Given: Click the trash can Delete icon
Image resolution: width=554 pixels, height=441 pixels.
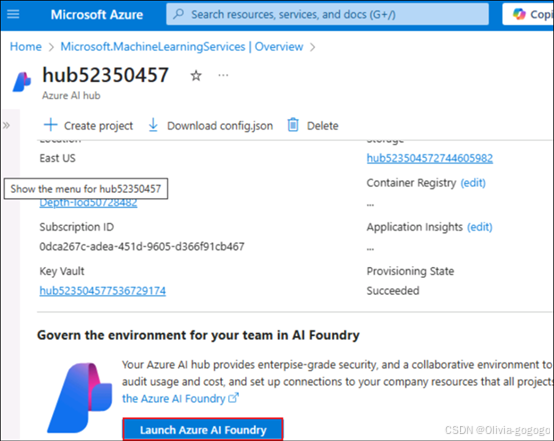Looking at the screenshot, I should point(293,125).
